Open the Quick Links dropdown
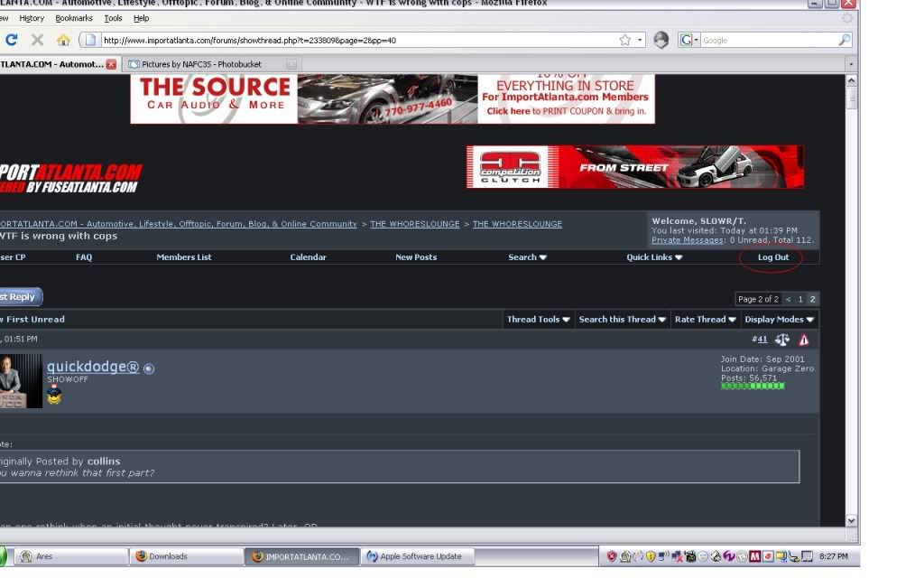The width and height of the screenshot is (924, 578). tap(654, 257)
